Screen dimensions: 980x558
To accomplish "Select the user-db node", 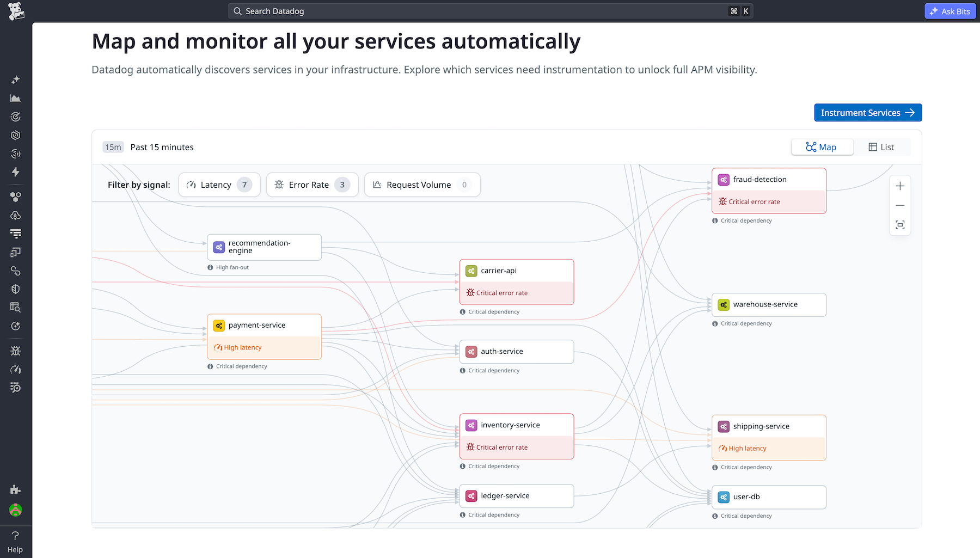I will pyautogui.click(x=769, y=497).
